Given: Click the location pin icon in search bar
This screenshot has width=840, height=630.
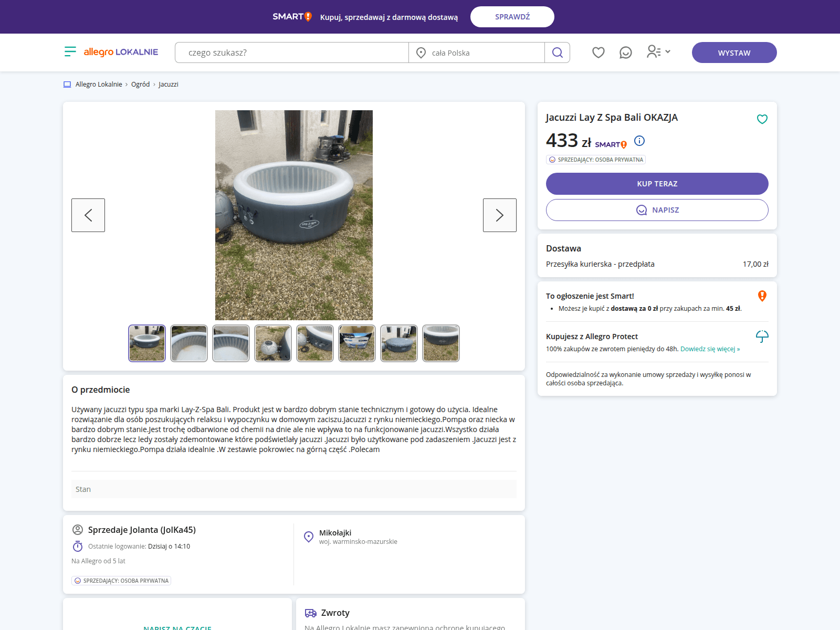Looking at the screenshot, I should coord(421,52).
